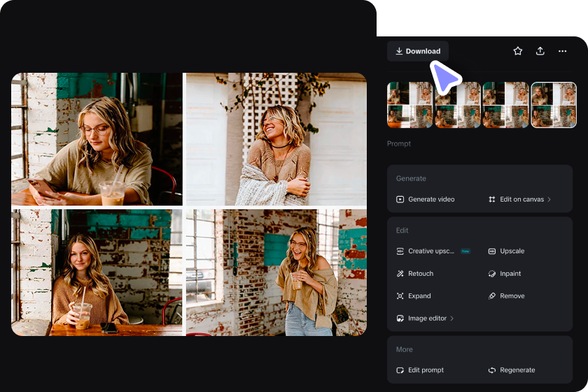Select the fourth highlighted collage thumbnail
The height and width of the screenshot is (392, 588).
(x=554, y=105)
